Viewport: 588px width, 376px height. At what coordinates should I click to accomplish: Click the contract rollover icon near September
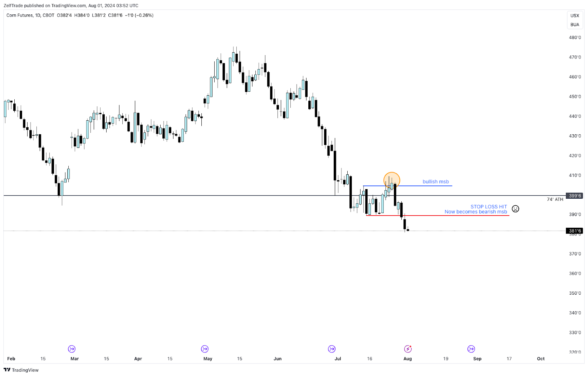tap(471, 349)
